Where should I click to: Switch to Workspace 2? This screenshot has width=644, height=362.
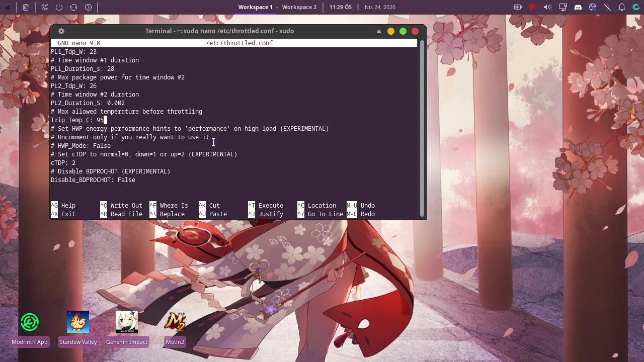coord(299,7)
